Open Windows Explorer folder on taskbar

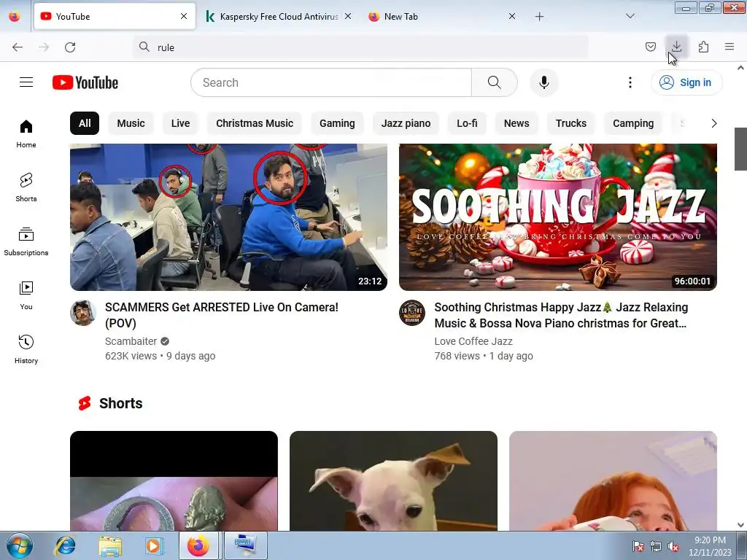pyautogui.click(x=110, y=545)
